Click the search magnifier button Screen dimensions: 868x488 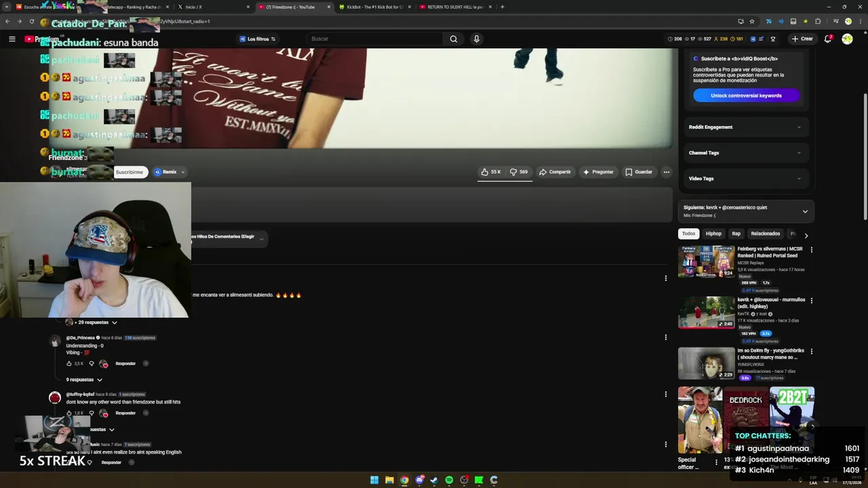(x=454, y=39)
